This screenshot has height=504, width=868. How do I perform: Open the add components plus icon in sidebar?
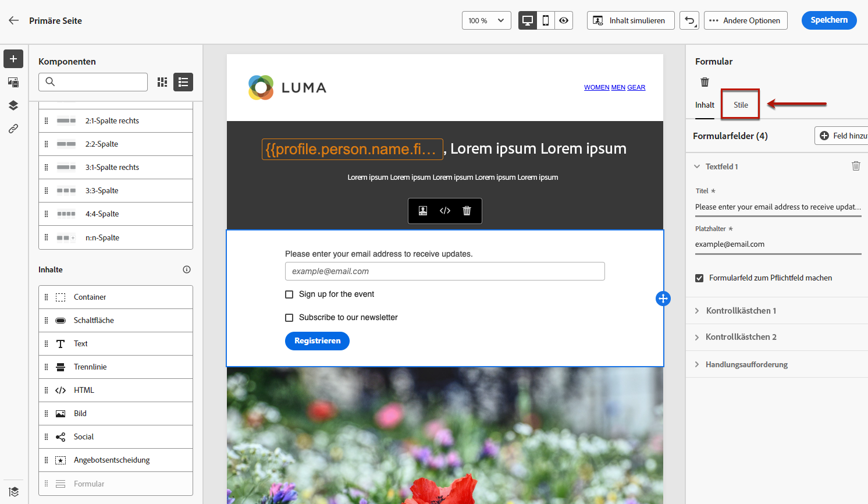(13, 59)
